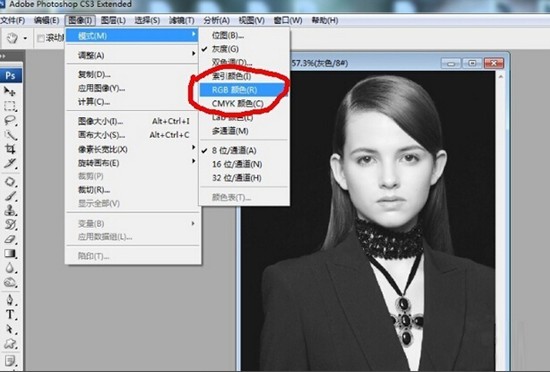
Task: Select the checked 8 位/通道(A) option
Action: 244,150
